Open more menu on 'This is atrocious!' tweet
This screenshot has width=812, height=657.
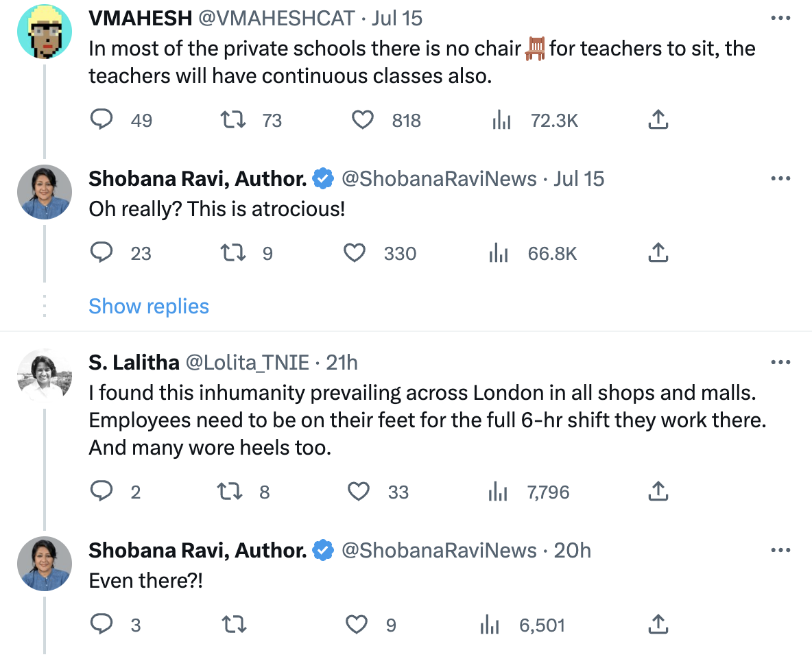coord(780,178)
